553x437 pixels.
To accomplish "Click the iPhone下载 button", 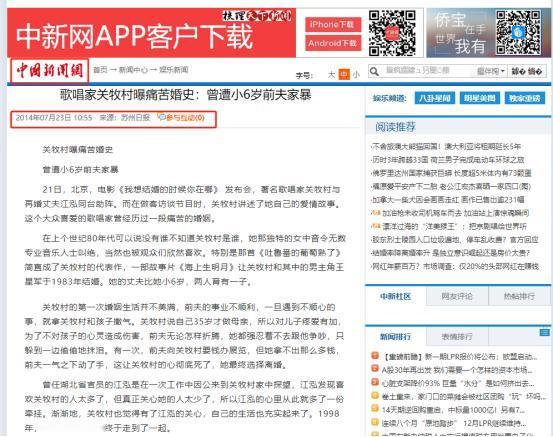I will click(x=333, y=24).
